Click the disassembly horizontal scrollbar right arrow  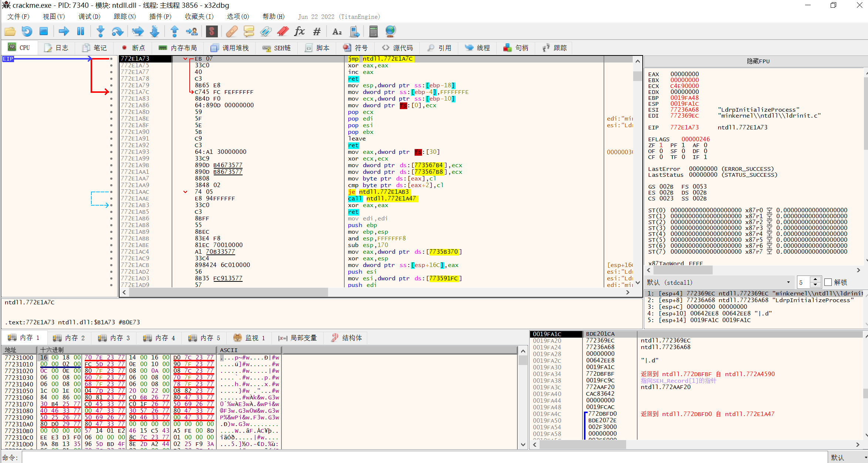628,292
